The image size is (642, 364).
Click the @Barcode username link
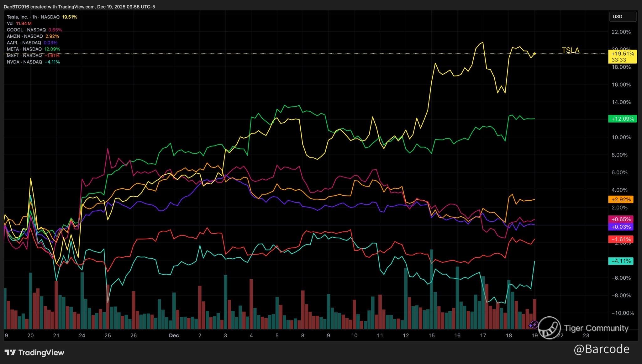point(601,349)
